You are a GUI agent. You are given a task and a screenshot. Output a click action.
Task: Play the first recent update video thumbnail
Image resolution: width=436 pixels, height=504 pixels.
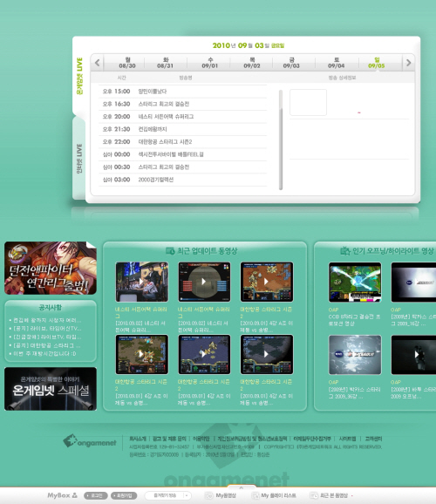tap(142, 282)
